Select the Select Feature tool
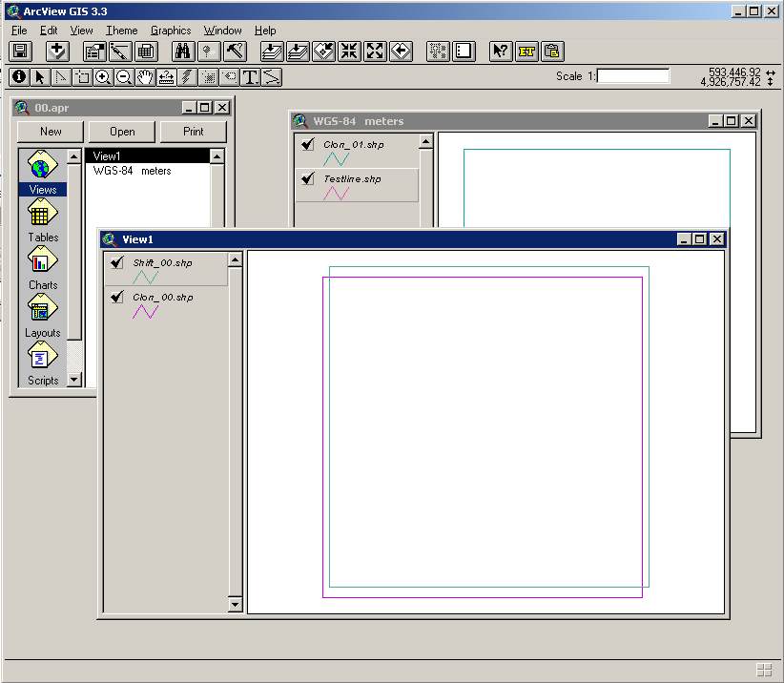This screenshot has width=784, height=683. coord(82,77)
